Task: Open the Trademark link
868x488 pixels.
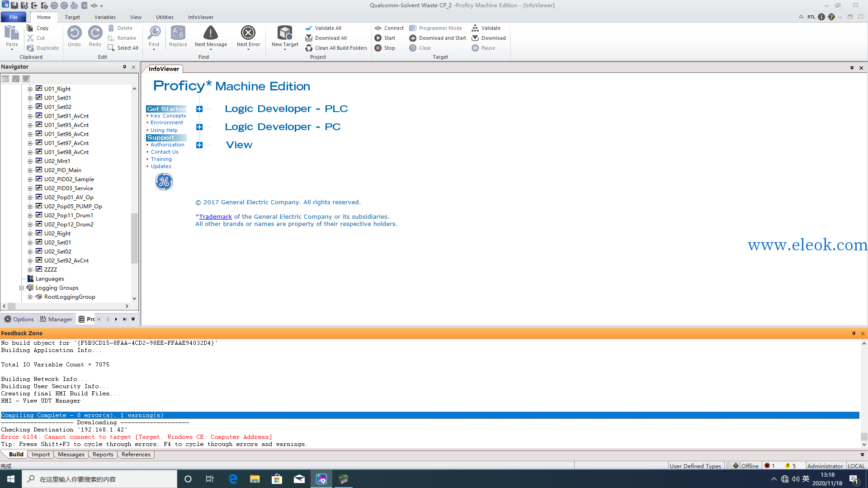Action: [215, 217]
